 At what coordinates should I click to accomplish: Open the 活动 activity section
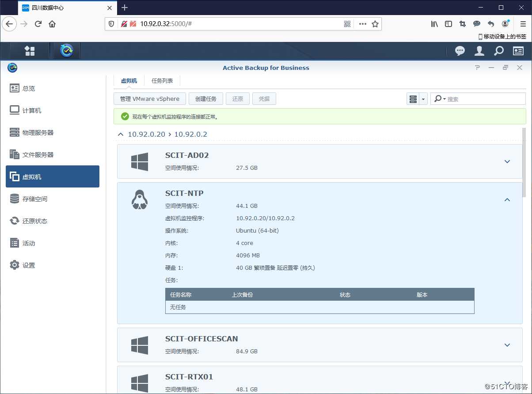(x=53, y=243)
